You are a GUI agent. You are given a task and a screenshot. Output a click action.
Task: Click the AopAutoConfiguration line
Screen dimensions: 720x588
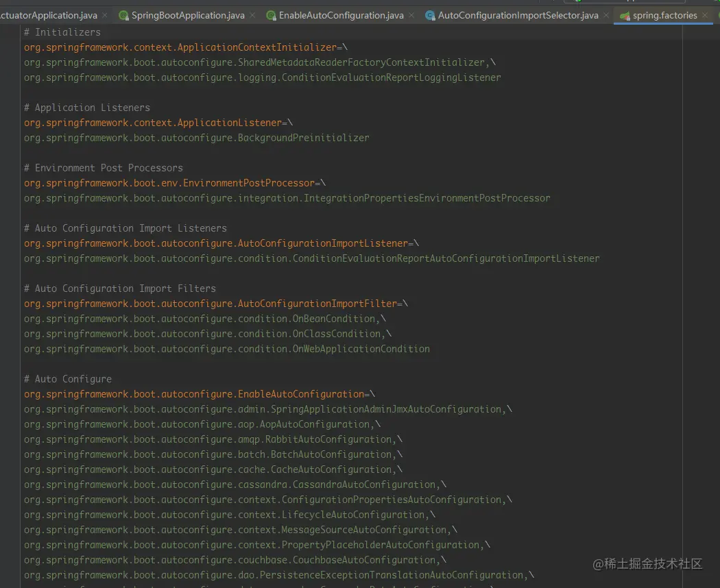(202, 425)
